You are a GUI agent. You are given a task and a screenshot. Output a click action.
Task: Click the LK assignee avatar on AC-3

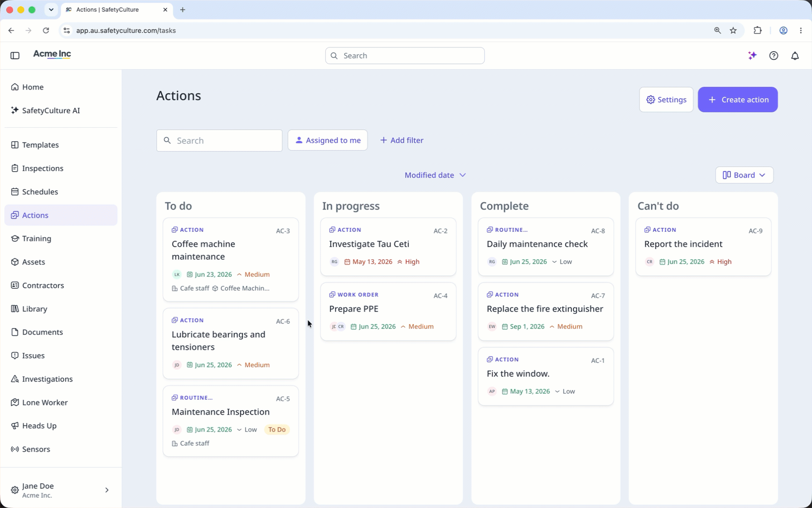point(177,274)
